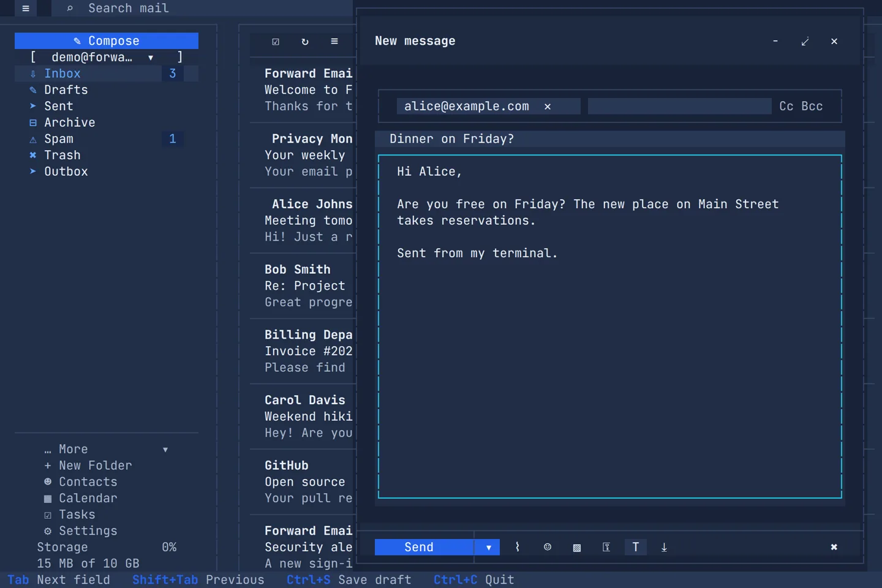Minimize the New message window

[775, 41]
